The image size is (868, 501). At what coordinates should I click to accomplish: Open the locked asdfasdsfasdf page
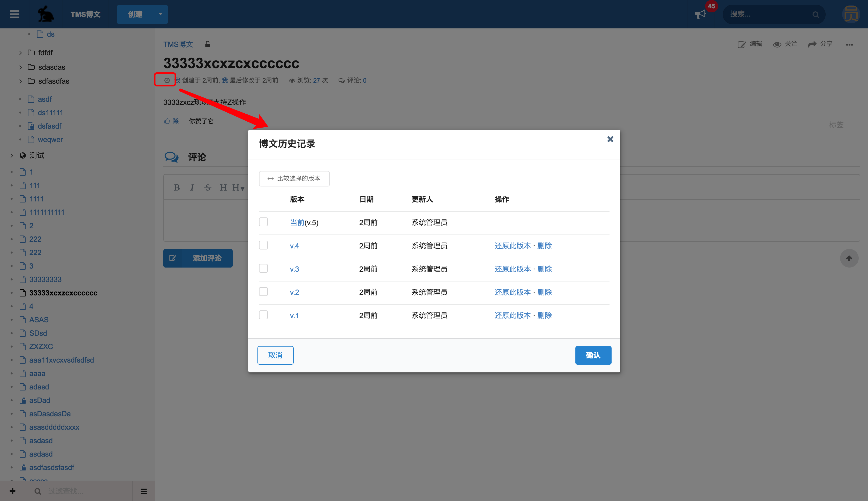52,467
